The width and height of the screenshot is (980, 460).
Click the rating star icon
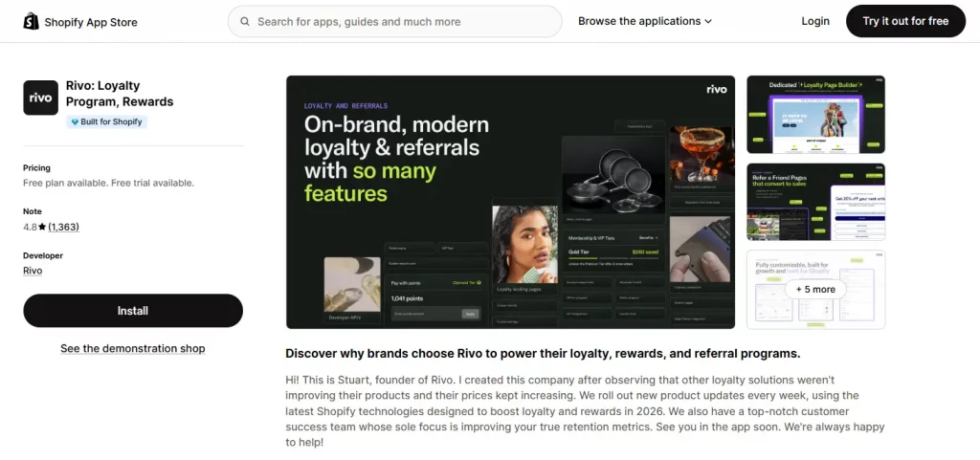click(42, 228)
